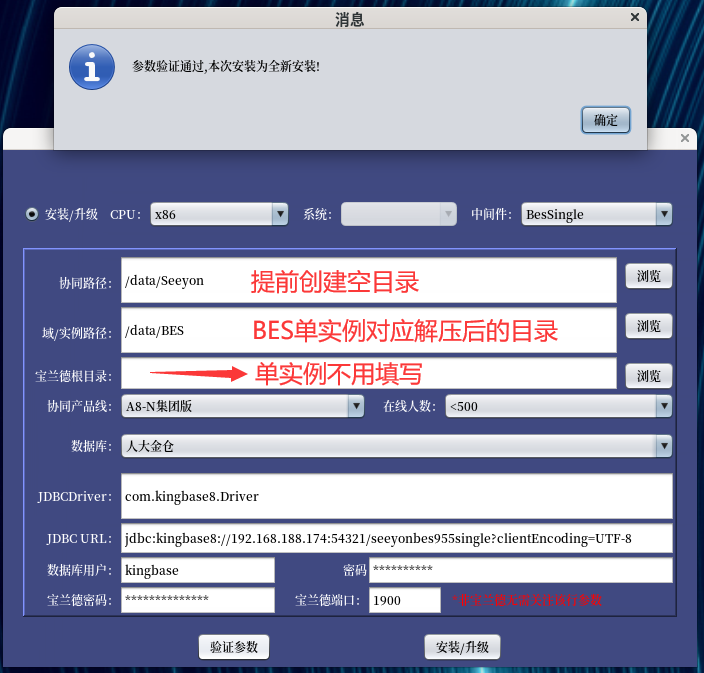Click the 安装/升级 button at bottom
This screenshot has width=704, height=673.
(x=462, y=647)
